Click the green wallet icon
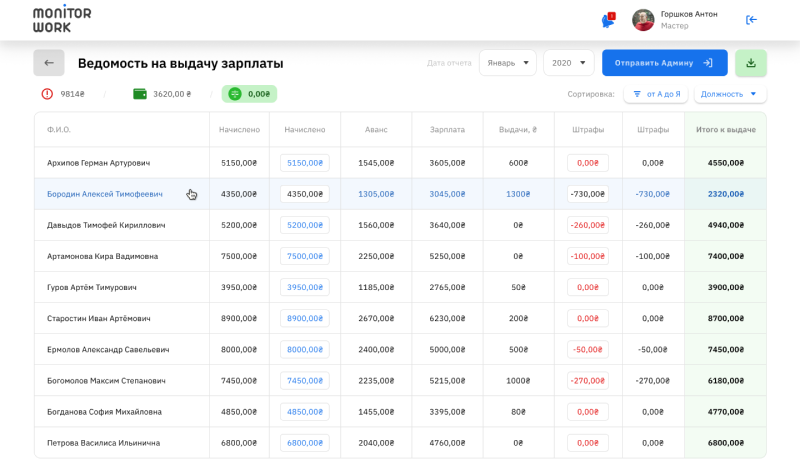800x474 pixels. [x=140, y=94]
